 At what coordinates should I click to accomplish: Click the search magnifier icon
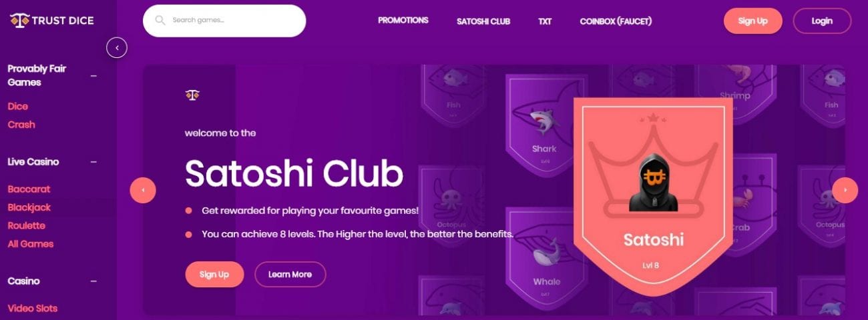click(x=160, y=20)
